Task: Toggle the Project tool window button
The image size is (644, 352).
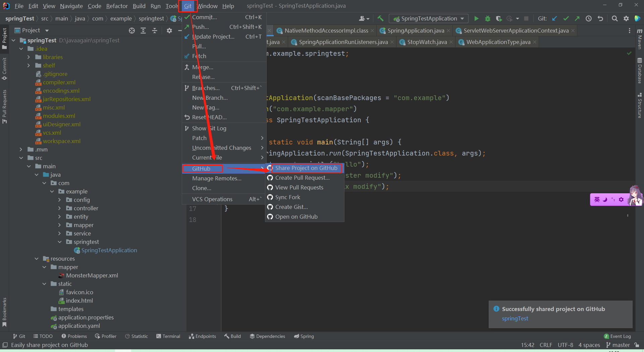Action: click(x=4, y=39)
